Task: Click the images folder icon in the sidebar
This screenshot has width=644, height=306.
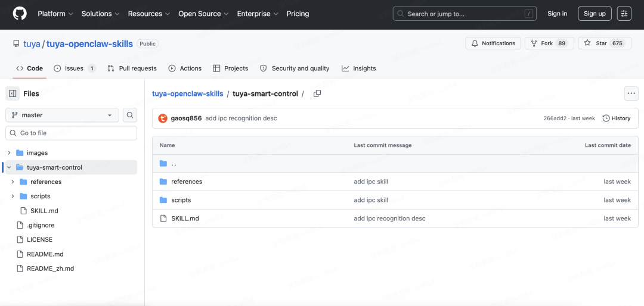Action: point(20,152)
